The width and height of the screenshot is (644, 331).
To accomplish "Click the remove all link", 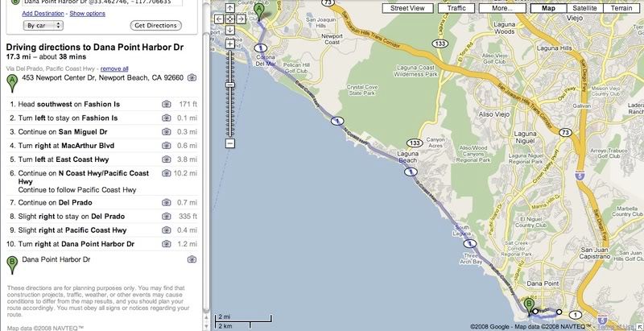I will point(114,68).
